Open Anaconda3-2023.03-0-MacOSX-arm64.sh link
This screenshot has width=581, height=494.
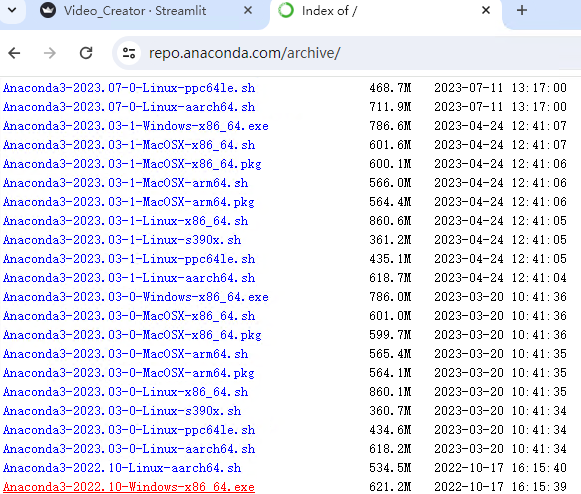coord(126,354)
